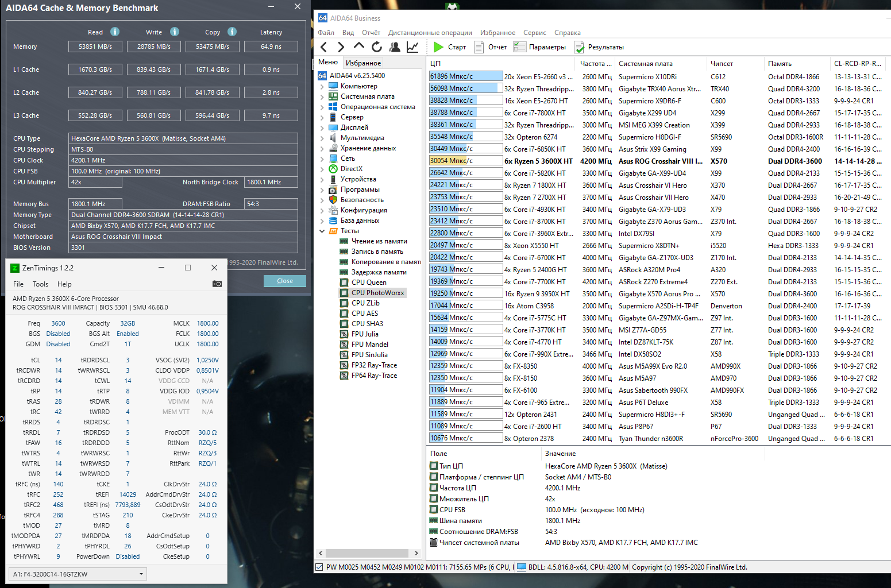Expand the Хранение данных tree node
This screenshot has width=891, height=588.
[322, 148]
